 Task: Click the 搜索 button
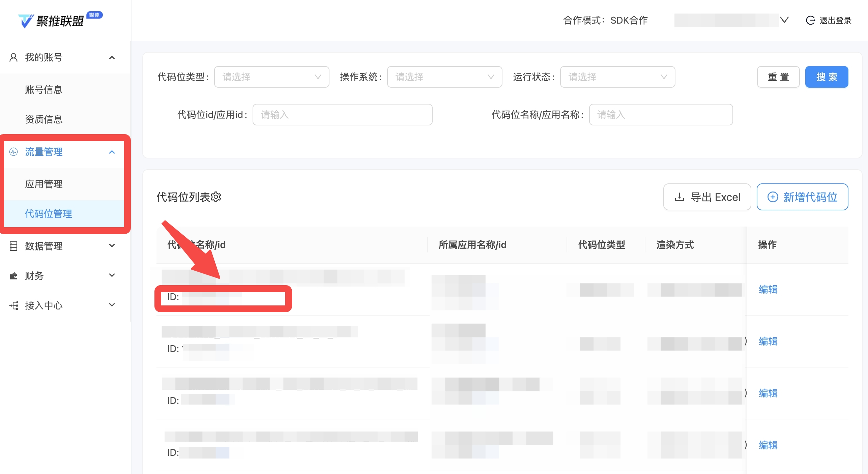tap(827, 77)
